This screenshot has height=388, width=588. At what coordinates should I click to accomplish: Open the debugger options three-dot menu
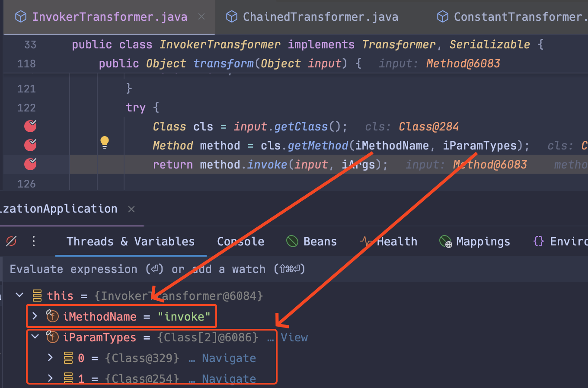34,242
